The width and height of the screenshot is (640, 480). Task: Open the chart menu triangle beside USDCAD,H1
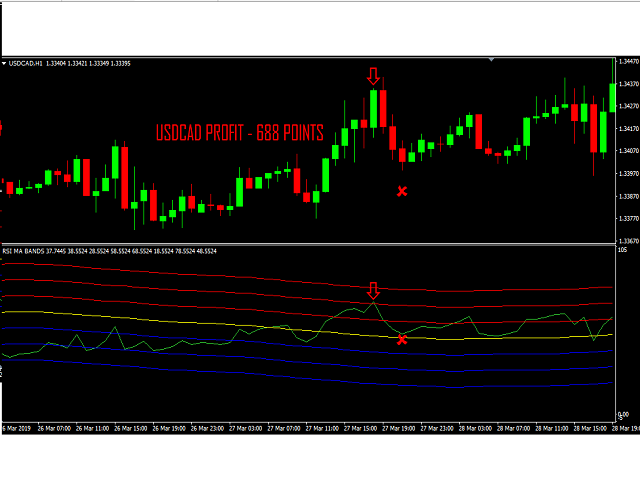click(x=4, y=64)
